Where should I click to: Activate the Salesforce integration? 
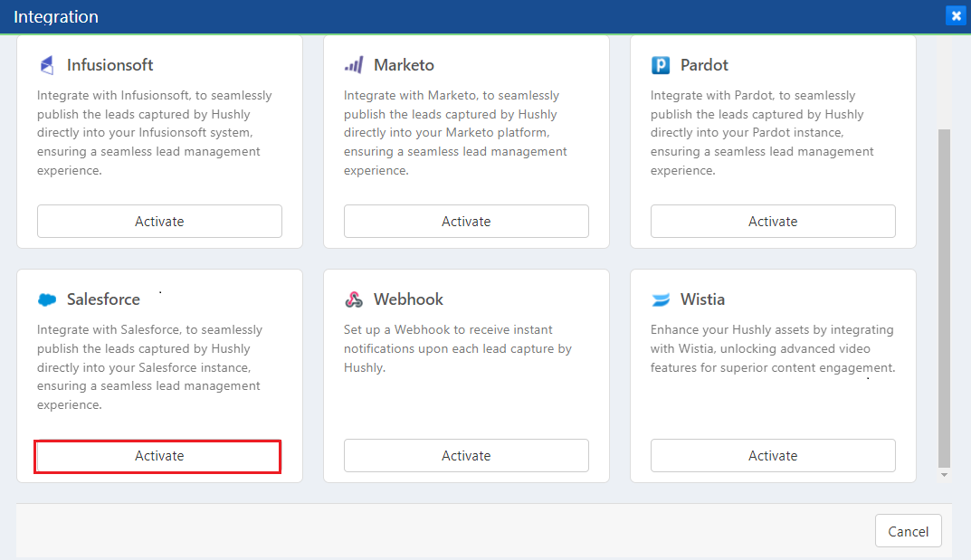point(157,457)
